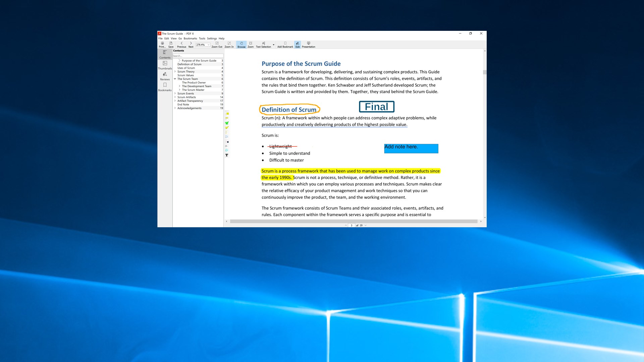Open the Tools menu

[202, 39]
